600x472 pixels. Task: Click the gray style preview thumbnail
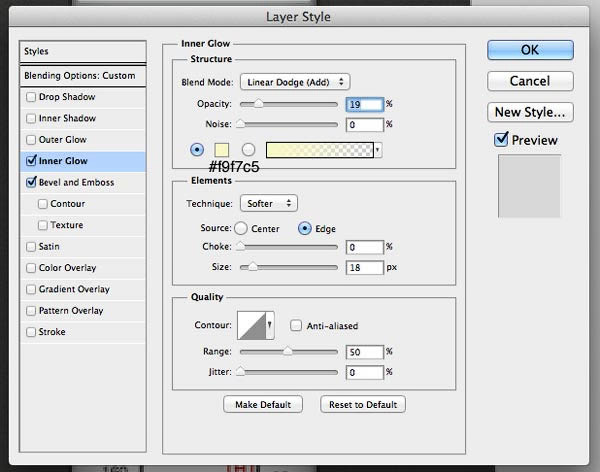pos(529,186)
